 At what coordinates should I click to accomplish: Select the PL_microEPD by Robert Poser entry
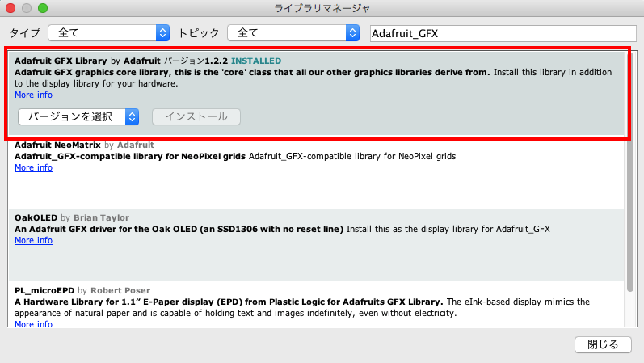(x=316, y=304)
